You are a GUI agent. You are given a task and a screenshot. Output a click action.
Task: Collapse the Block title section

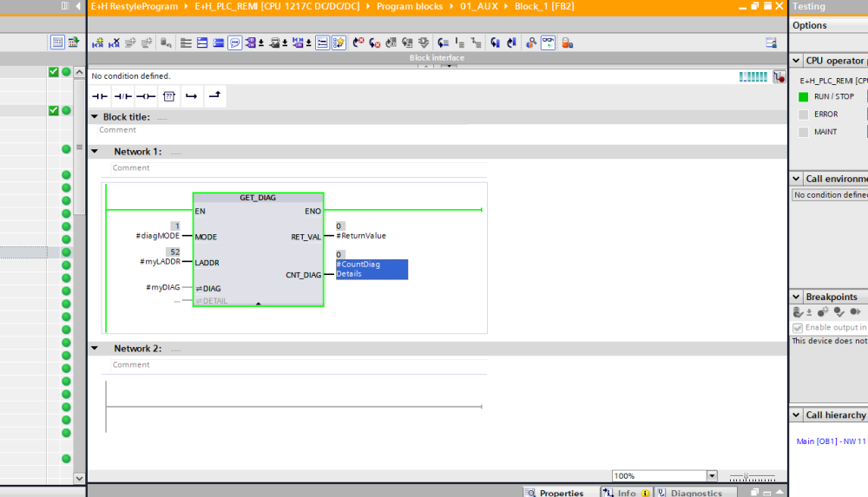pyautogui.click(x=95, y=117)
